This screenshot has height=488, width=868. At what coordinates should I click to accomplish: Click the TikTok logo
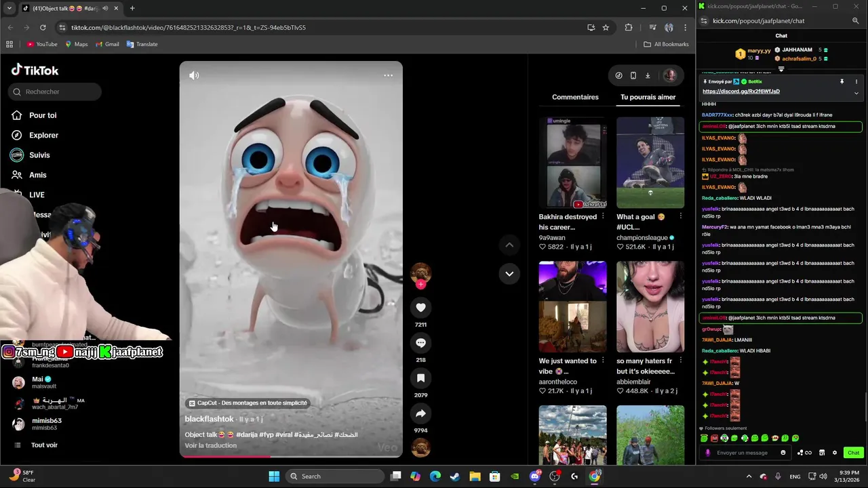(x=35, y=70)
